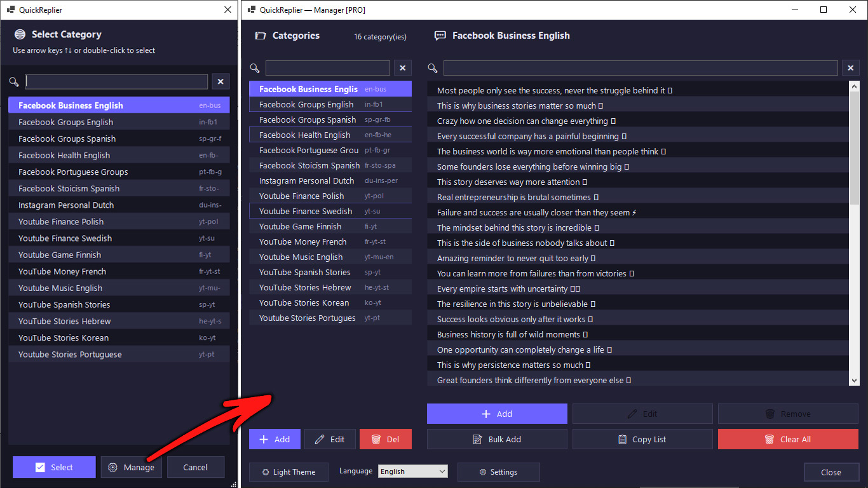Clear the replies search field in Manager
This screenshot has height=488, width=868.
[x=851, y=68]
